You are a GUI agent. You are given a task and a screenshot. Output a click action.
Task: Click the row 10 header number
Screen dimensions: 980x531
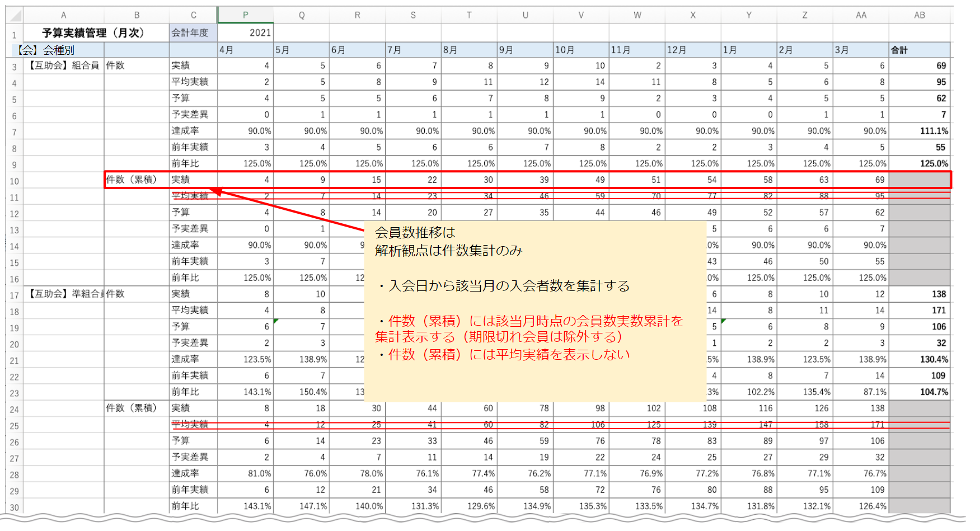[x=14, y=181]
